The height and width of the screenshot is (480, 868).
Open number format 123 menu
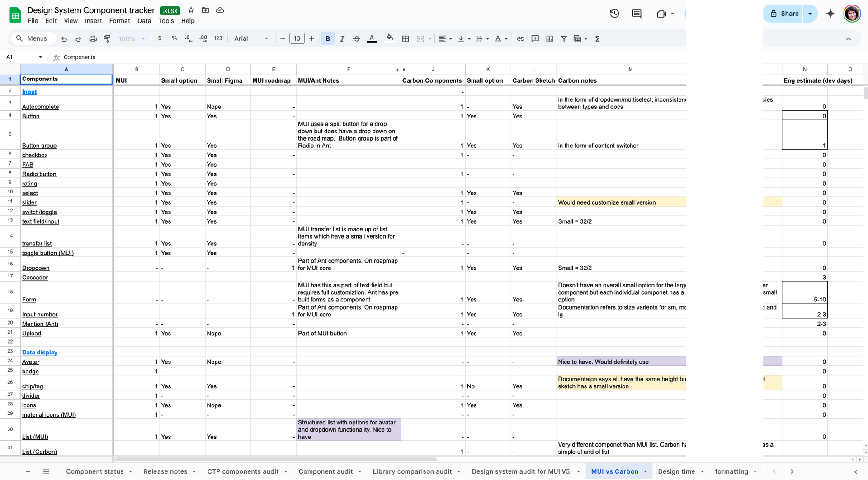218,39
